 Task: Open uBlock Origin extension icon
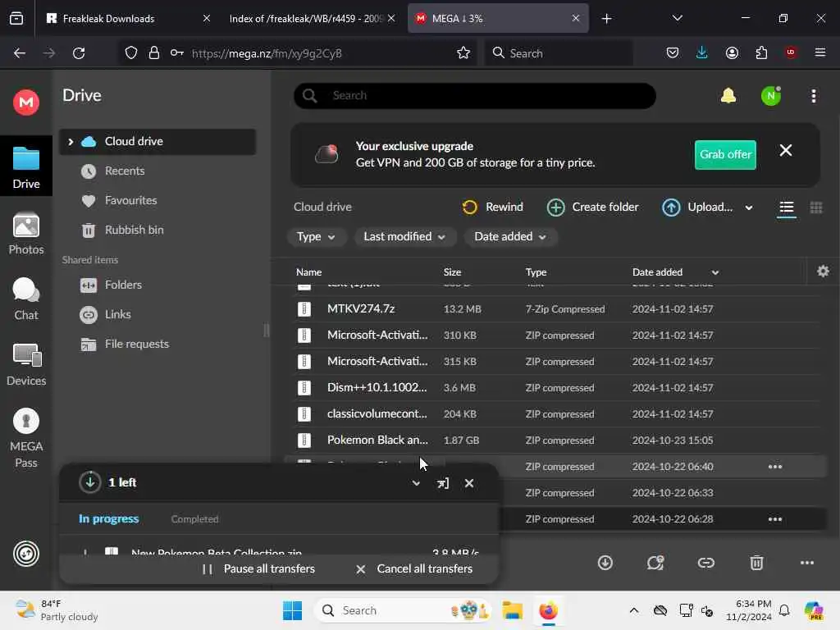(x=791, y=52)
